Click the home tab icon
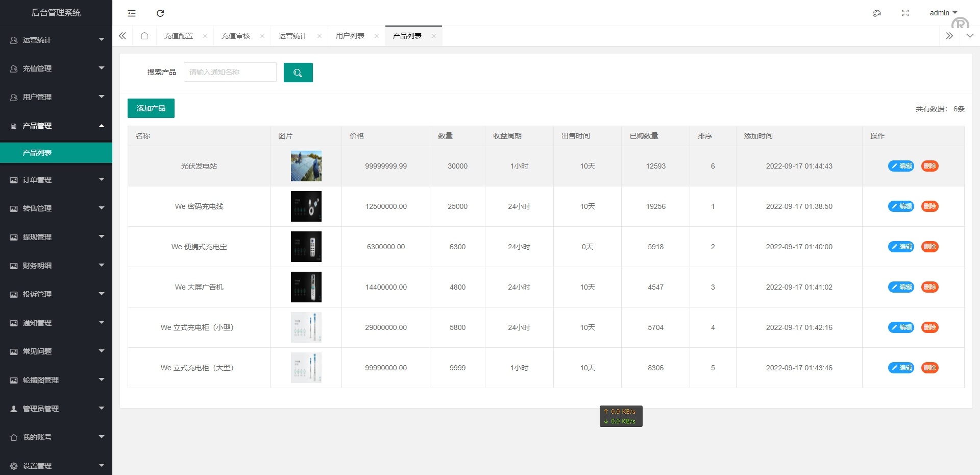Image resolution: width=980 pixels, height=475 pixels. (144, 36)
